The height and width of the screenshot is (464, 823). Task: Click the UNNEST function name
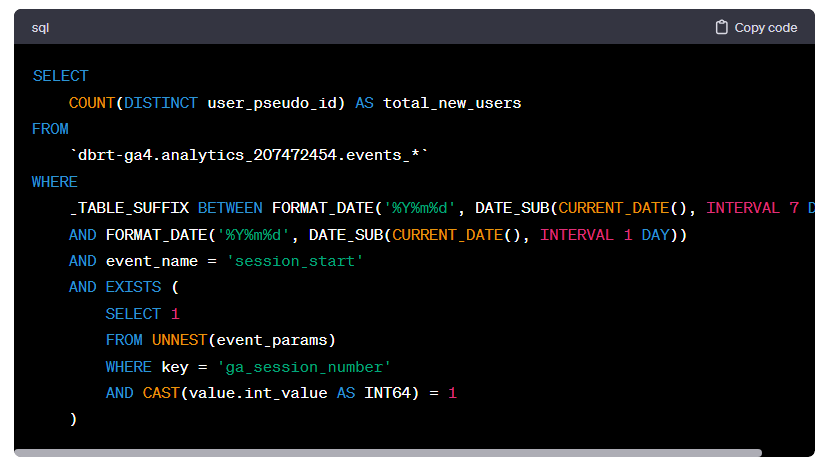[180, 340]
